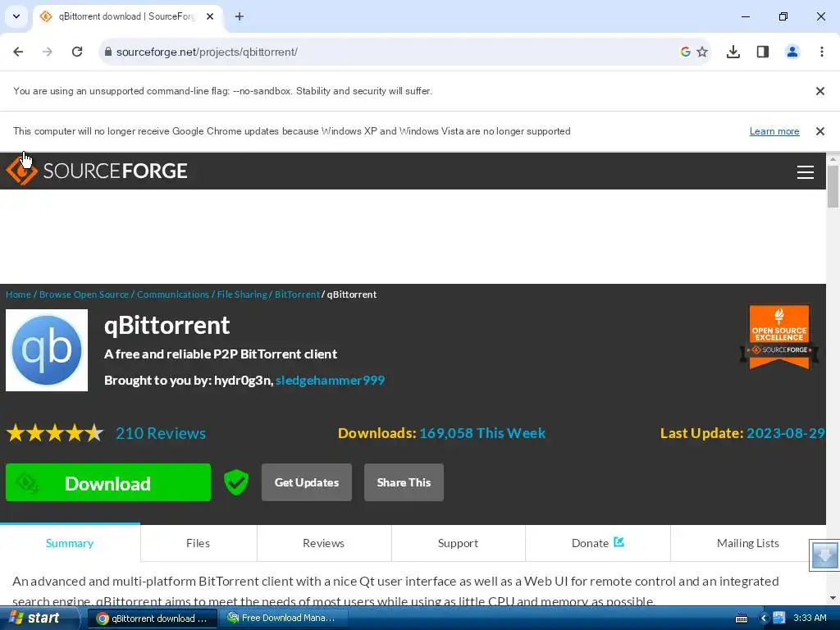Switch to Free Download Manager taskbar item
Screen dimensions: 840x630
click(283, 619)
